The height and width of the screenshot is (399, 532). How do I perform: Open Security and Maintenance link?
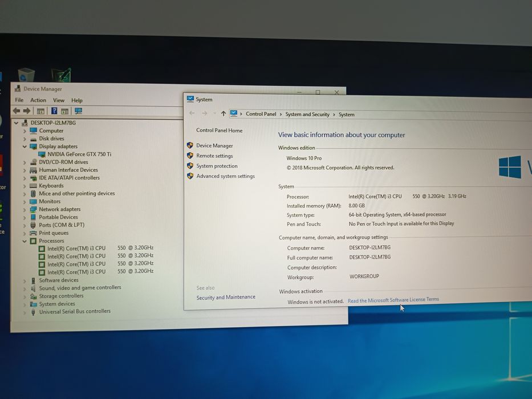point(226,297)
